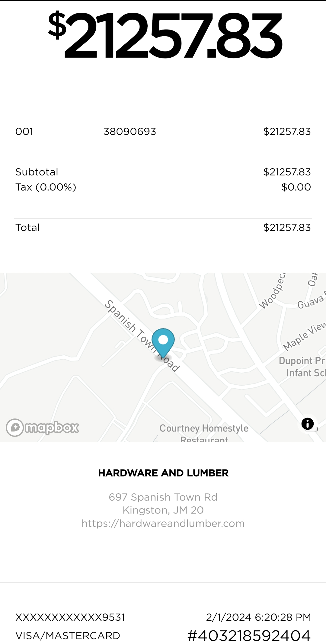Open the hardwareandlumber.com website link

(163, 523)
